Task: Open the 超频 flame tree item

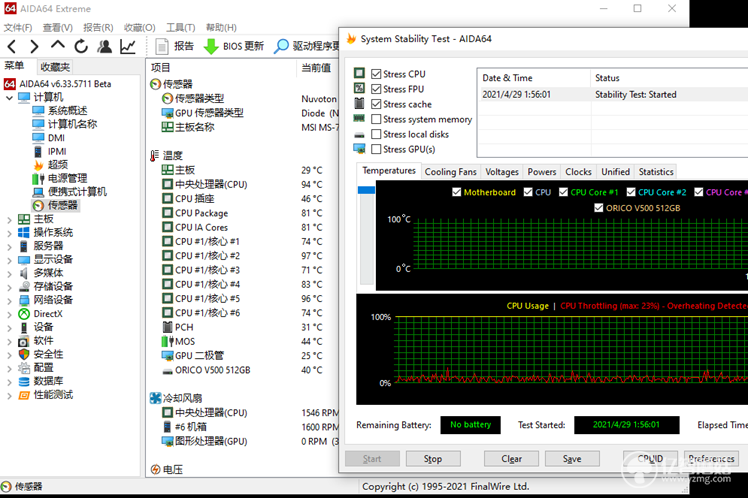Action: pos(58,165)
